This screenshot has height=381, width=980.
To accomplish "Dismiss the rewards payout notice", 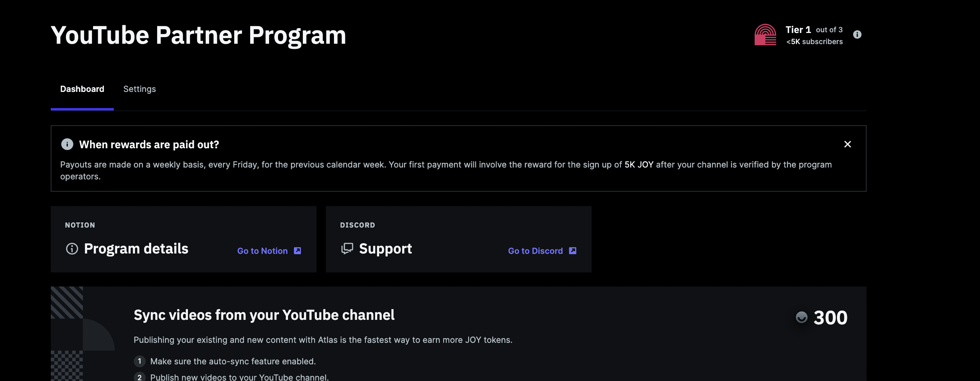I will 848,145.
